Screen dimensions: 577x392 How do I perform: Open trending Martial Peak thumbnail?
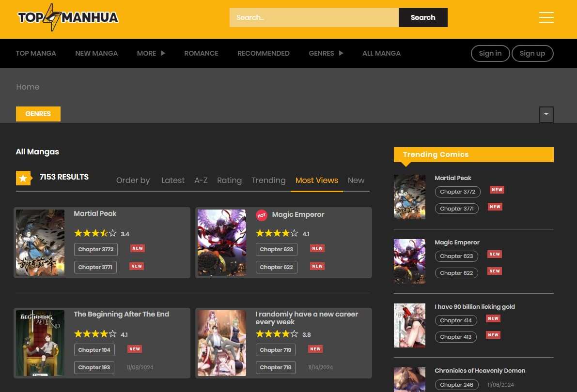point(409,197)
